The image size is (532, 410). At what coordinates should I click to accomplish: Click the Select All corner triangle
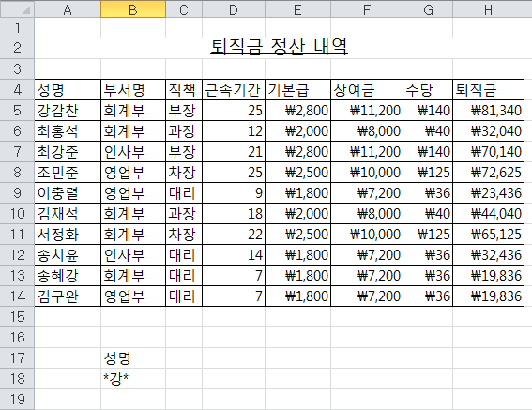17,8
